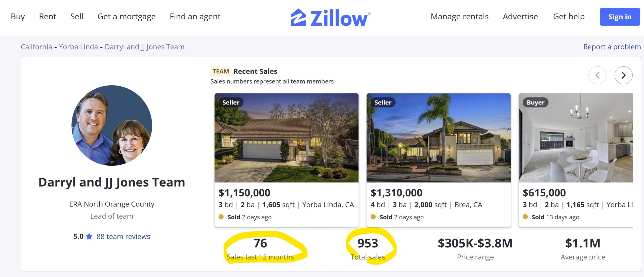The image size is (644, 277).
Task: Click Manage rentals in header
Action: pos(459,17)
